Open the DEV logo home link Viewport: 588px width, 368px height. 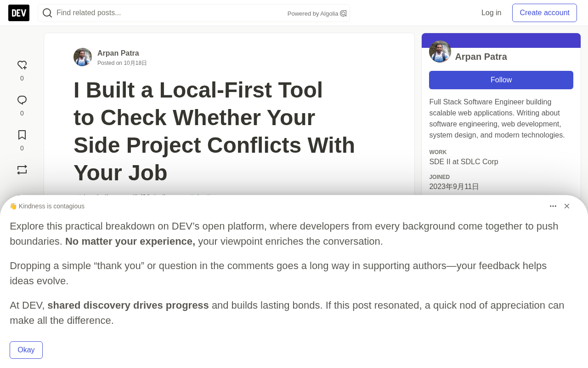(x=19, y=13)
